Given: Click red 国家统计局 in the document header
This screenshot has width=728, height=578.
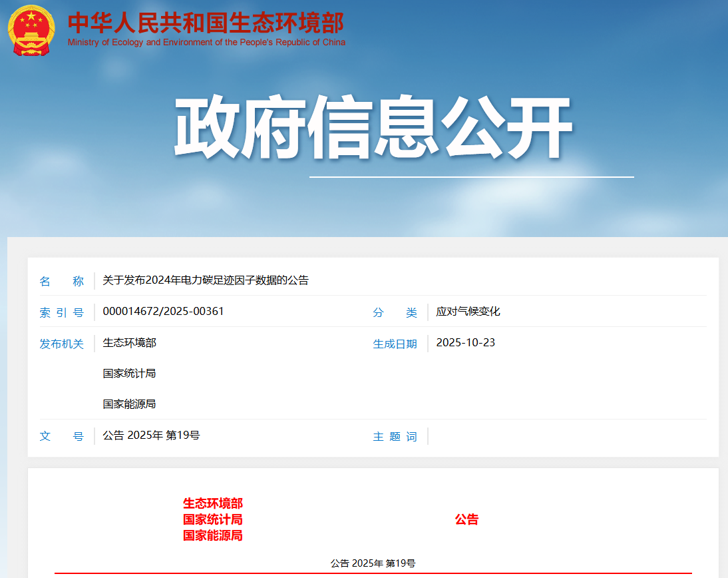Looking at the screenshot, I should point(212,519).
